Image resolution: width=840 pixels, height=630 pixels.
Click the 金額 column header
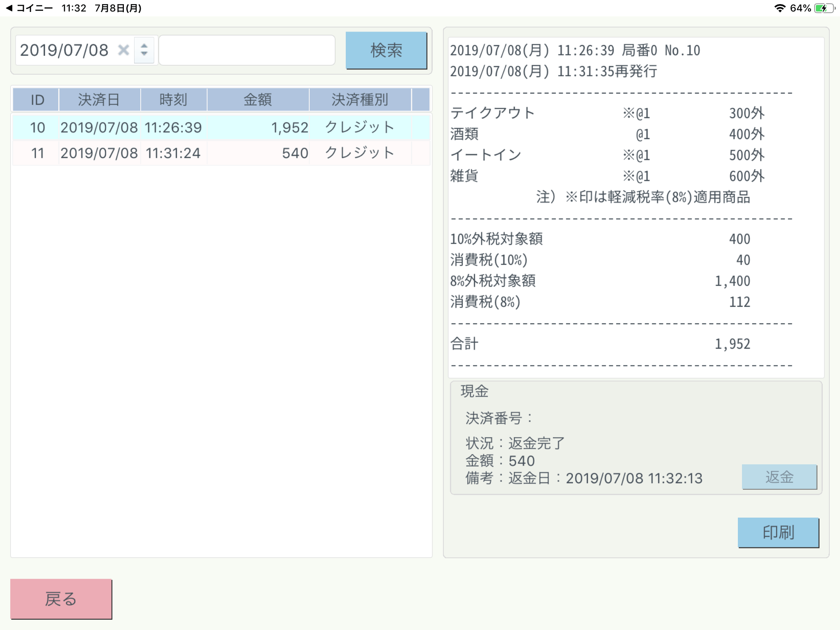point(258,100)
